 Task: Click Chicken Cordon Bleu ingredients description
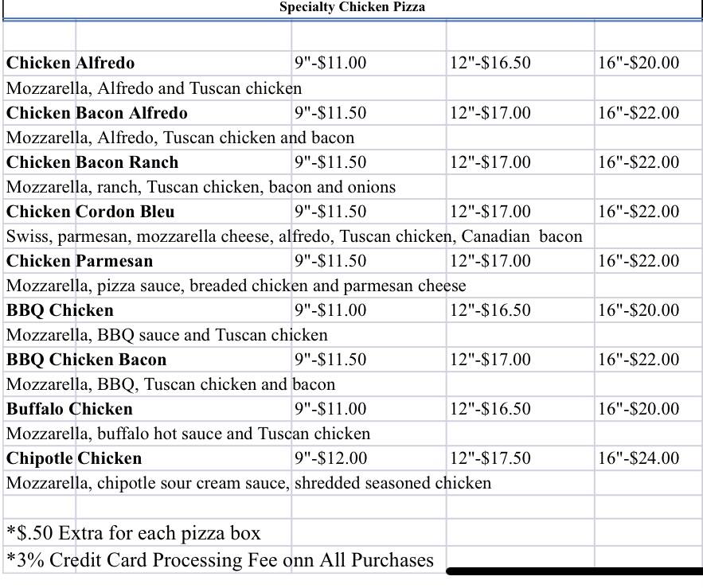pos(294,236)
